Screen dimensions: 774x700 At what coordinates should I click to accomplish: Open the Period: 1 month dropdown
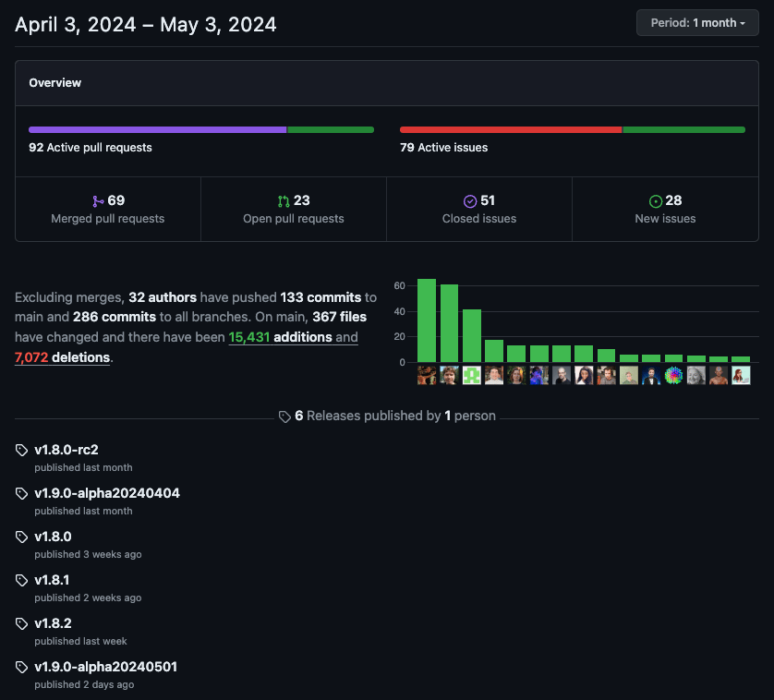(697, 23)
